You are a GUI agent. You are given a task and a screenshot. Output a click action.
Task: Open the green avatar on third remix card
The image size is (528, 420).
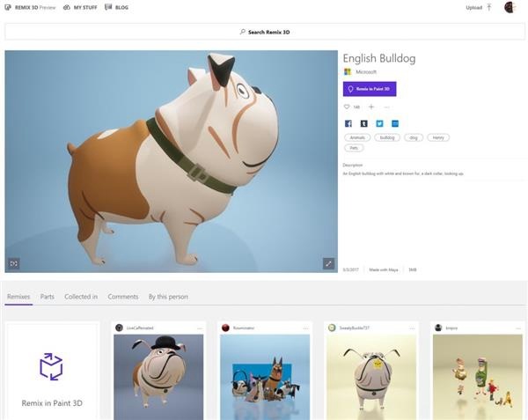[x=332, y=328]
